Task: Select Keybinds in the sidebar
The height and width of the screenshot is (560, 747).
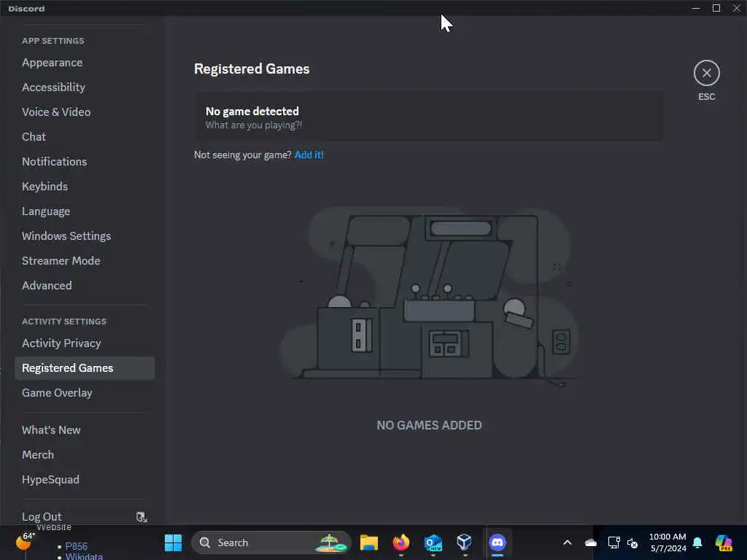Action: (44, 186)
